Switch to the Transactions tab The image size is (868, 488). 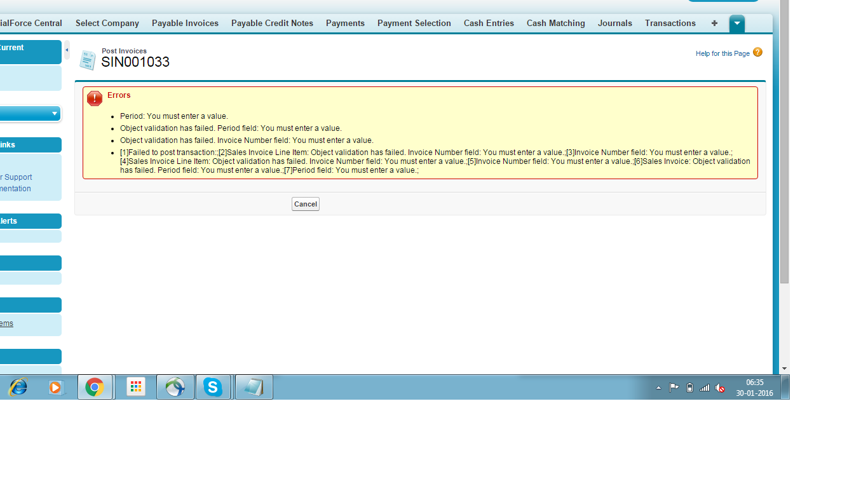[x=670, y=24]
